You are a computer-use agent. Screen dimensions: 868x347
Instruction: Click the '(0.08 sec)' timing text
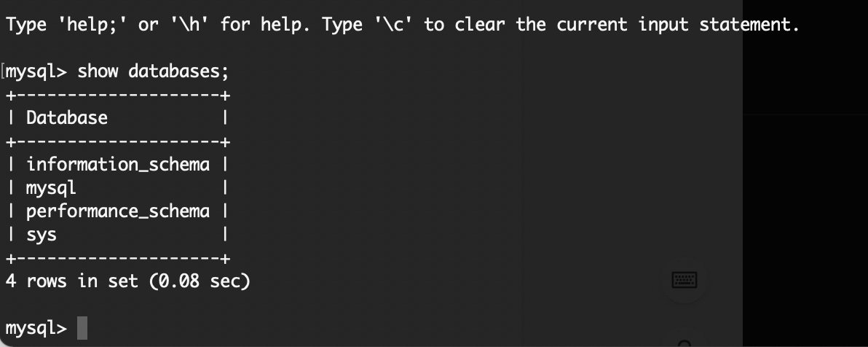pos(200,281)
